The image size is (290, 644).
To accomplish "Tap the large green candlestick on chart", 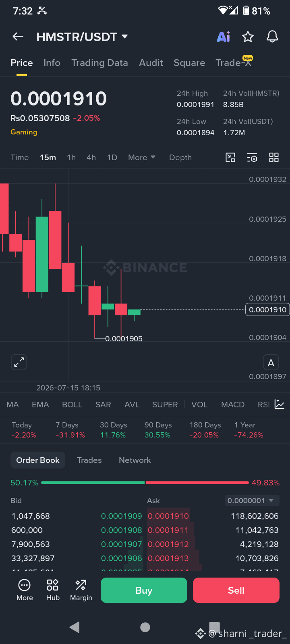I will (42, 254).
